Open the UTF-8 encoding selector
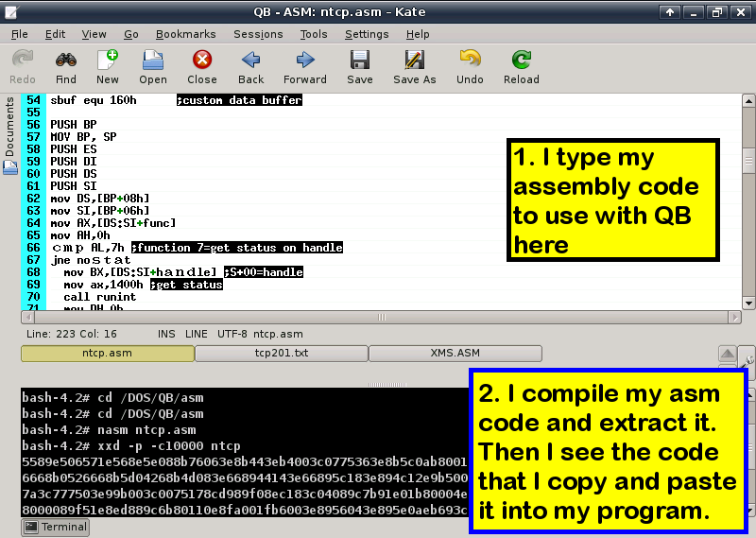The width and height of the screenshot is (756, 538). (x=234, y=334)
